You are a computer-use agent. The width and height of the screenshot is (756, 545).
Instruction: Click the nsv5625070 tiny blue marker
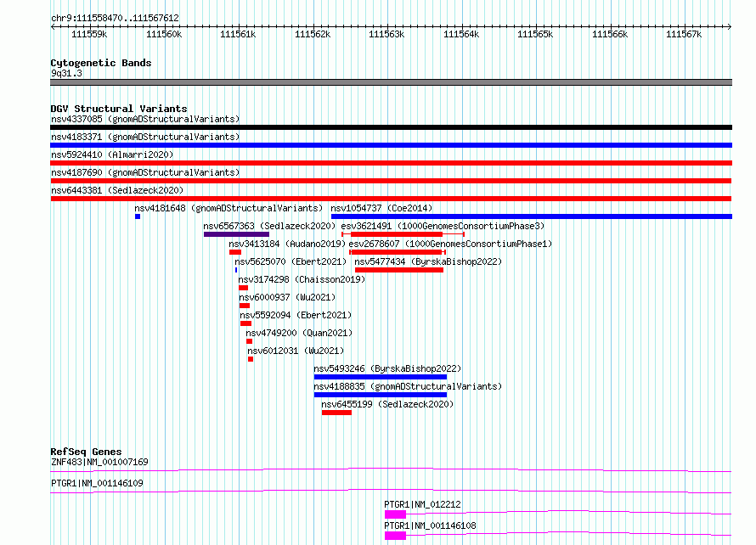pyautogui.click(x=236, y=270)
